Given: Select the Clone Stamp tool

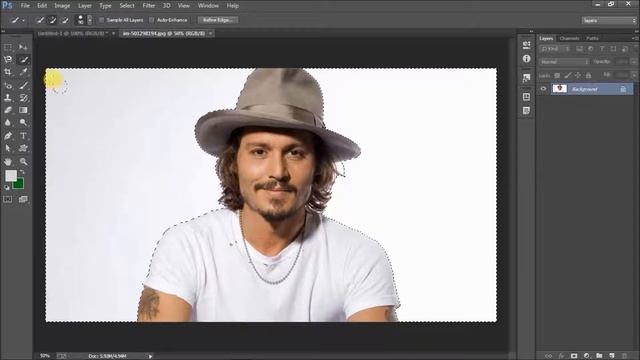Looking at the screenshot, I should [x=8, y=98].
